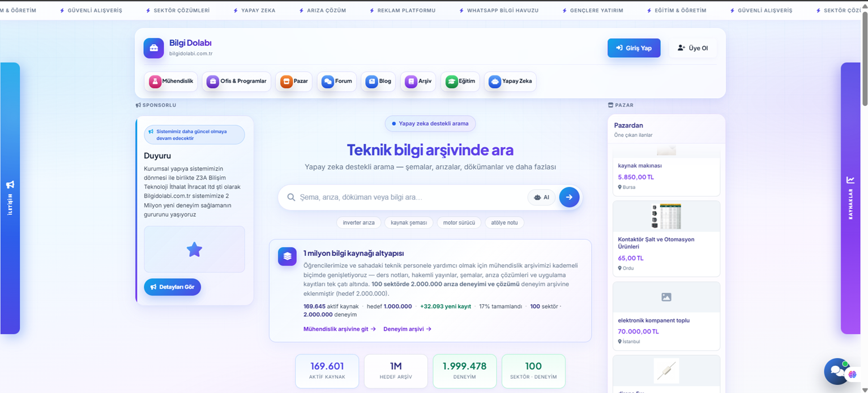
Task: Click the magnifier icon in search bar
Action: pyautogui.click(x=291, y=197)
